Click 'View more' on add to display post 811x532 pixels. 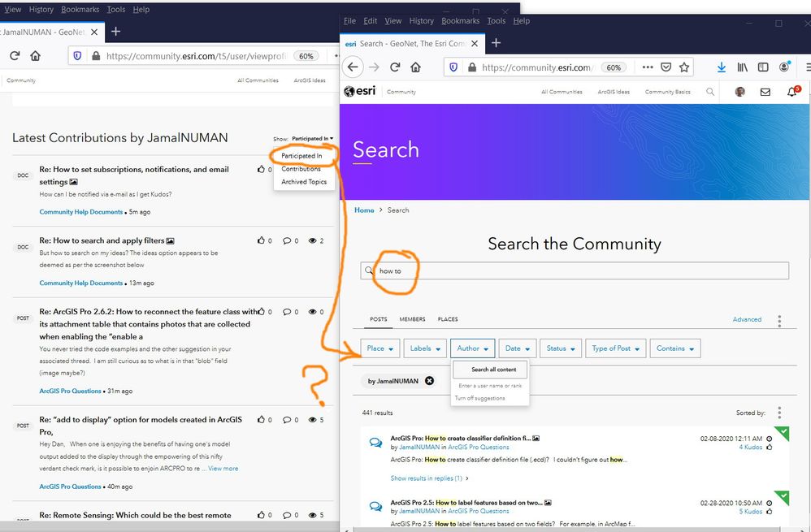pyautogui.click(x=223, y=469)
